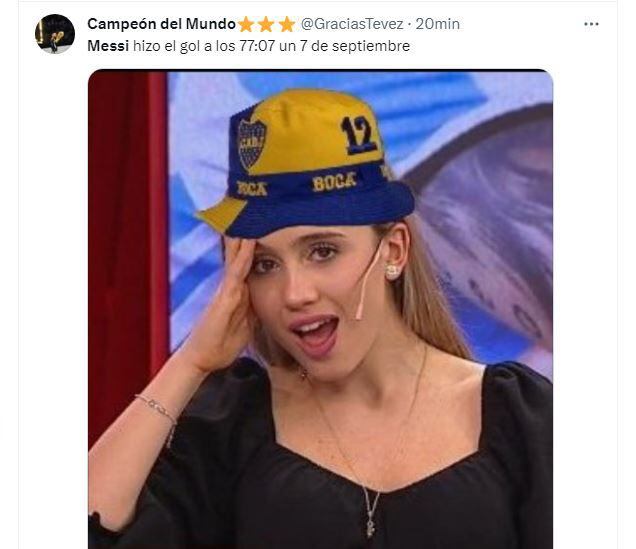636x549 pixels.
Task: Click the bold word Messi in tweet
Action: tap(108, 46)
